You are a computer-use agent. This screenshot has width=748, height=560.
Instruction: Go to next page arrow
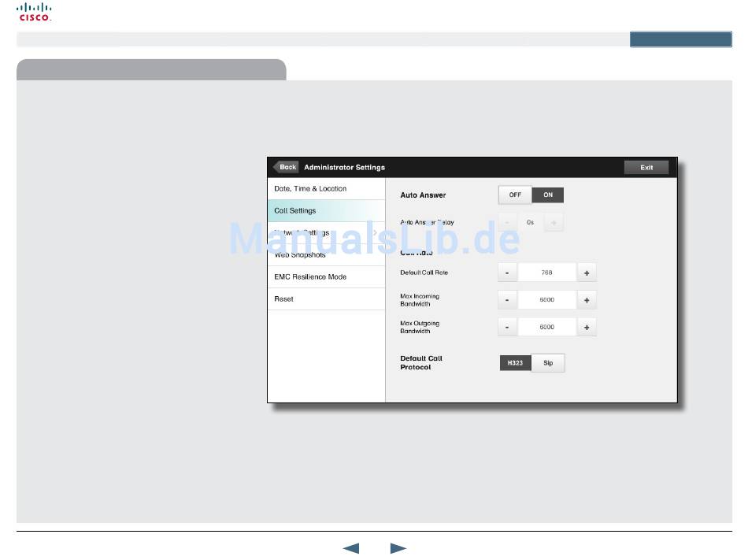click(x=398, y=548)
